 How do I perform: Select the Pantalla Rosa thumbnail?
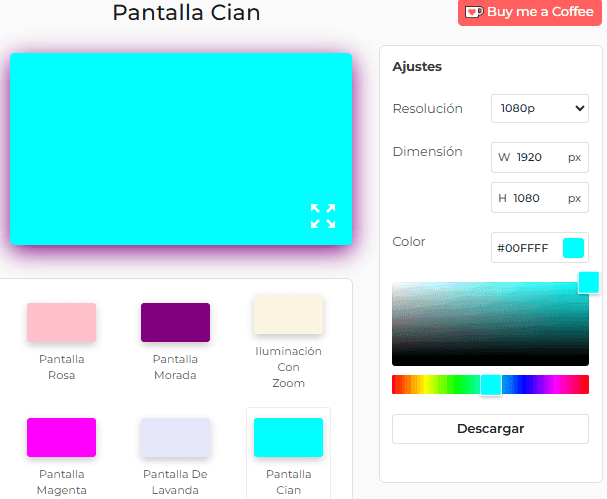coord(62,322)
